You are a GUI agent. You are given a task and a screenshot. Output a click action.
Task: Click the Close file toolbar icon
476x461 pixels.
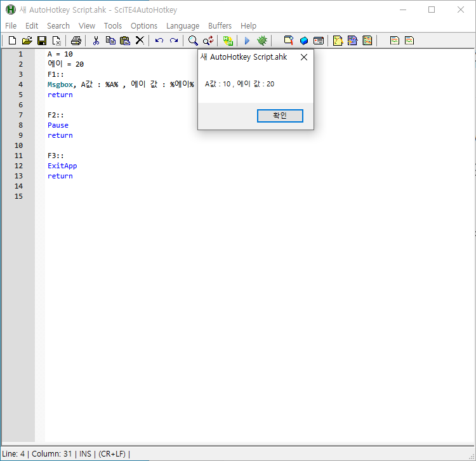[x=56, y=41]
